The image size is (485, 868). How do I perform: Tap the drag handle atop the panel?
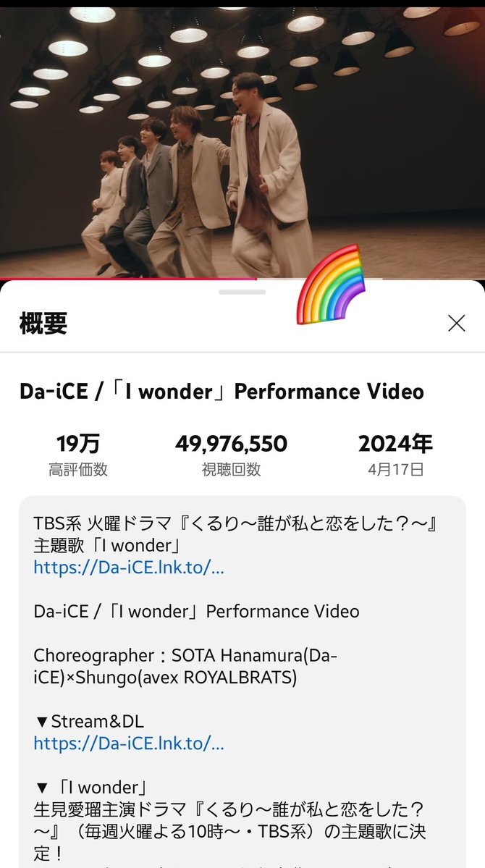pos(242,292)
